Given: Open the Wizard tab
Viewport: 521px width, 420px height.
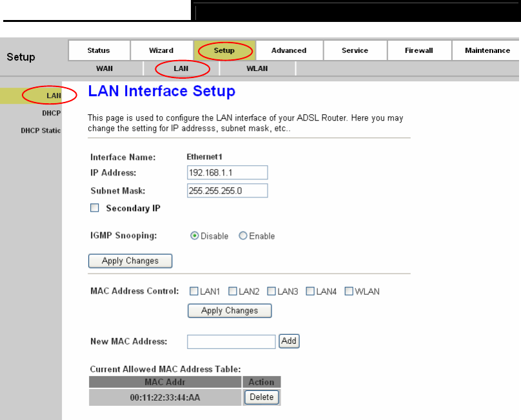Looking at the screenshot, I should click(x=162, y=50).
